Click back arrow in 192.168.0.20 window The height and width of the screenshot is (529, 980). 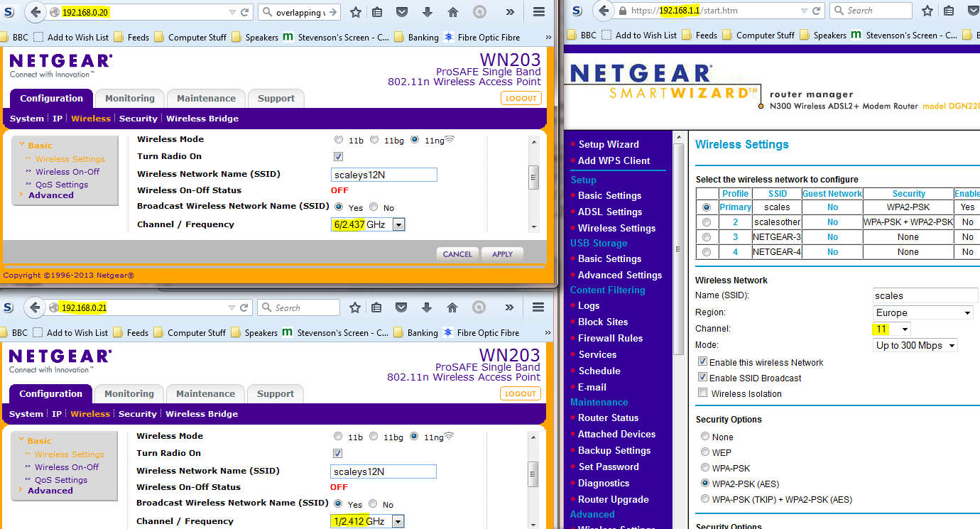point(36,12)
